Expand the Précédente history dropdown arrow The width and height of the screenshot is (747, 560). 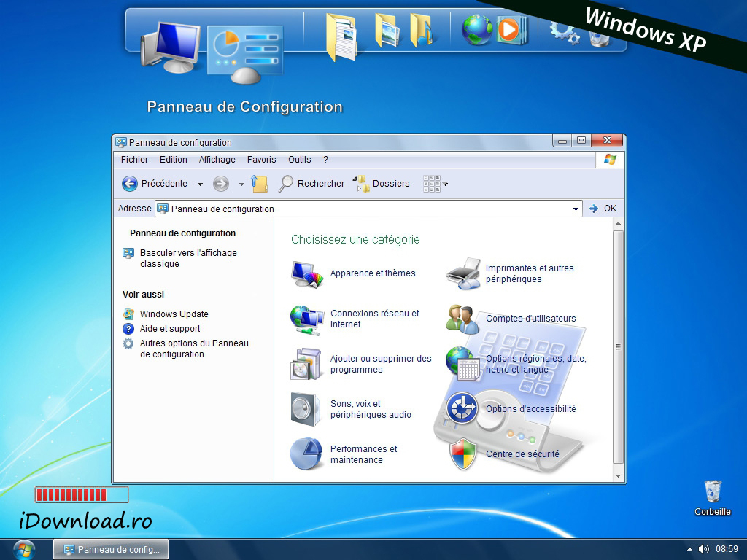pos(200,184)
